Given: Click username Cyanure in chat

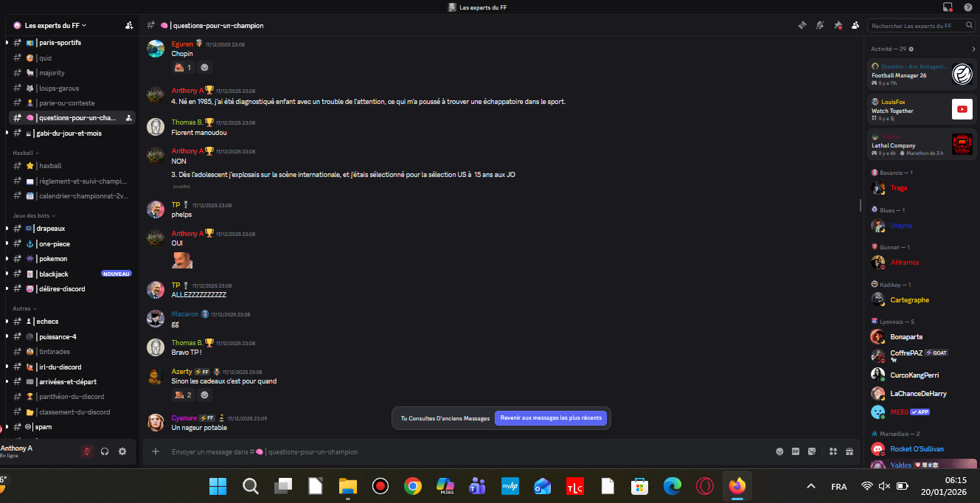Looking at the screenshot, I should [184, 418].
